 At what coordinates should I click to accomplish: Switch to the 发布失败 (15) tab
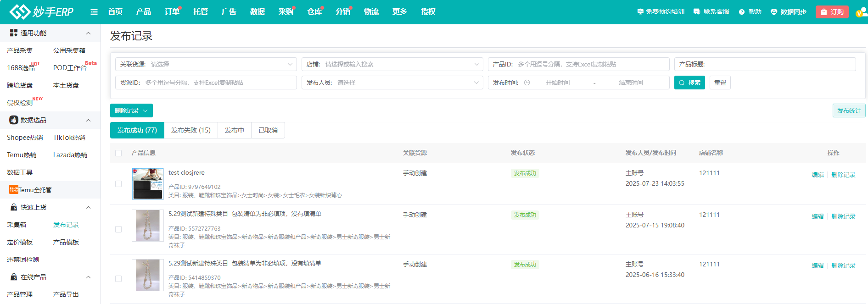pyautogui.click(x=190, y=130)
